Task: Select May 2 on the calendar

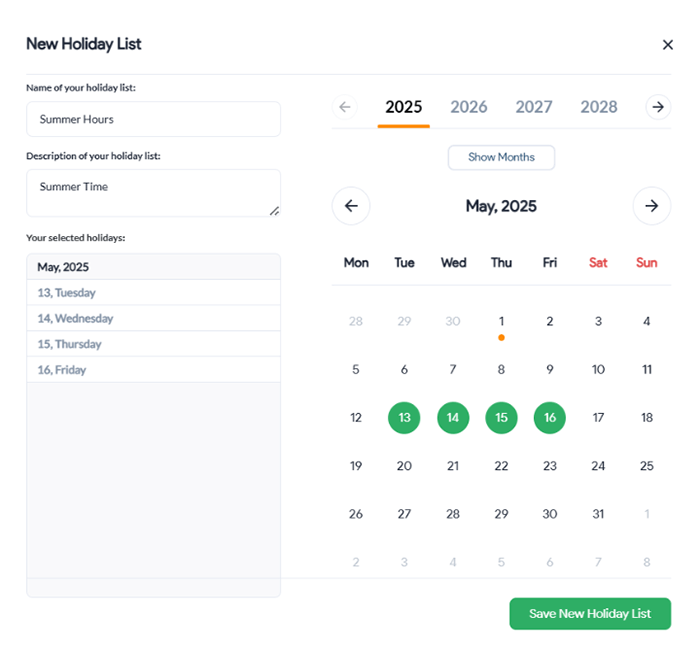Action: coord(550,321)
